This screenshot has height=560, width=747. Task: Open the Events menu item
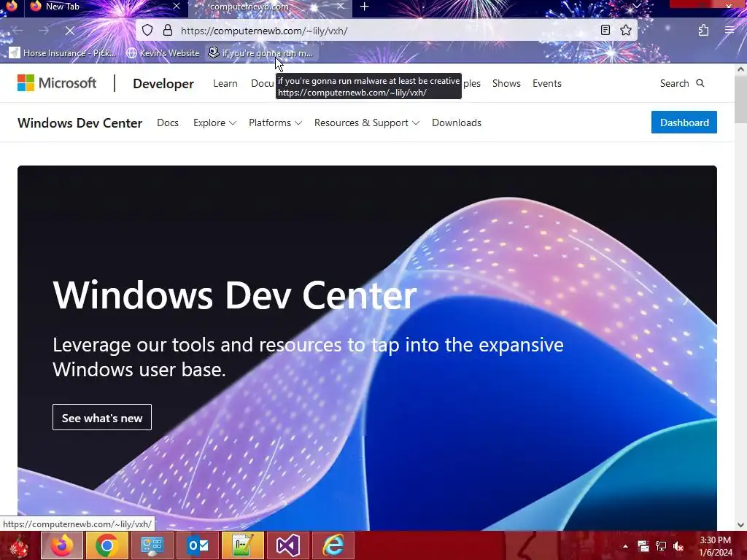pos(547,83)
